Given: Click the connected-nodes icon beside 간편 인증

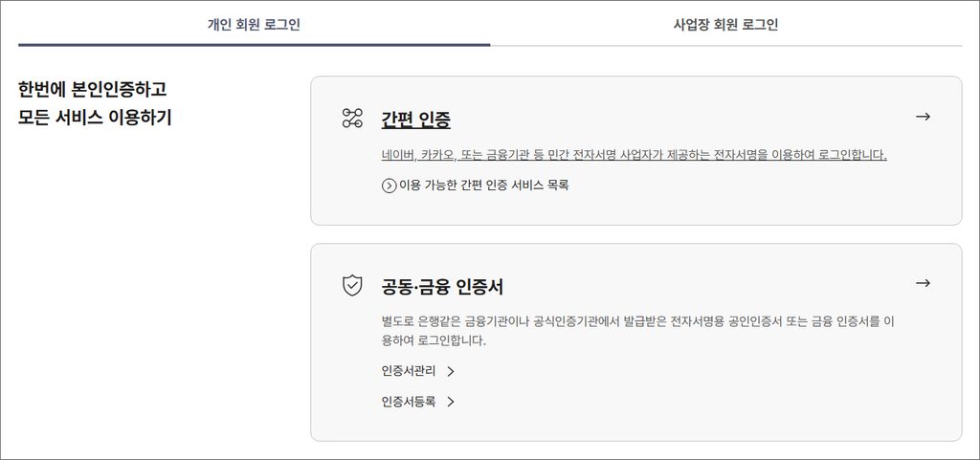Looking at the screenshot, I should [x=352, y=118].
